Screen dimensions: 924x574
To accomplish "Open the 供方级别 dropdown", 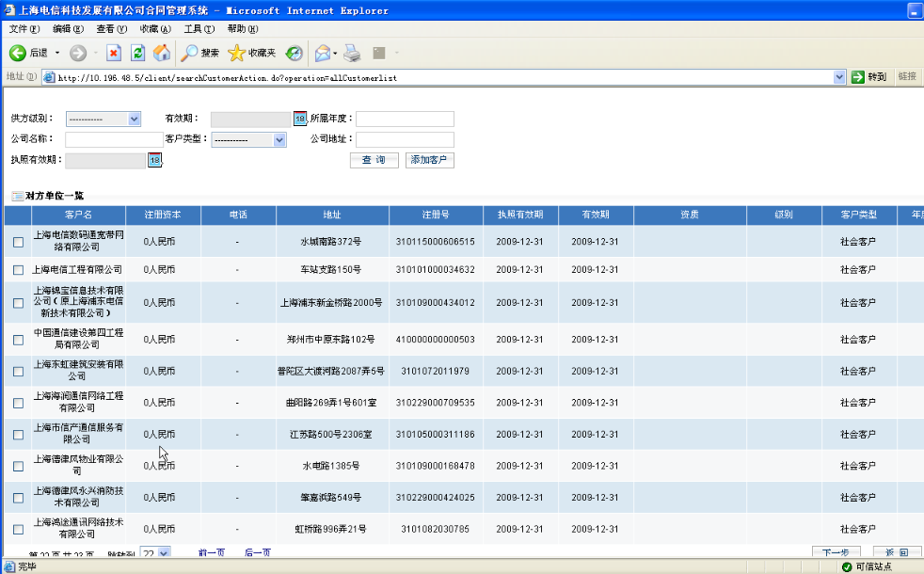I will [104, 120].
